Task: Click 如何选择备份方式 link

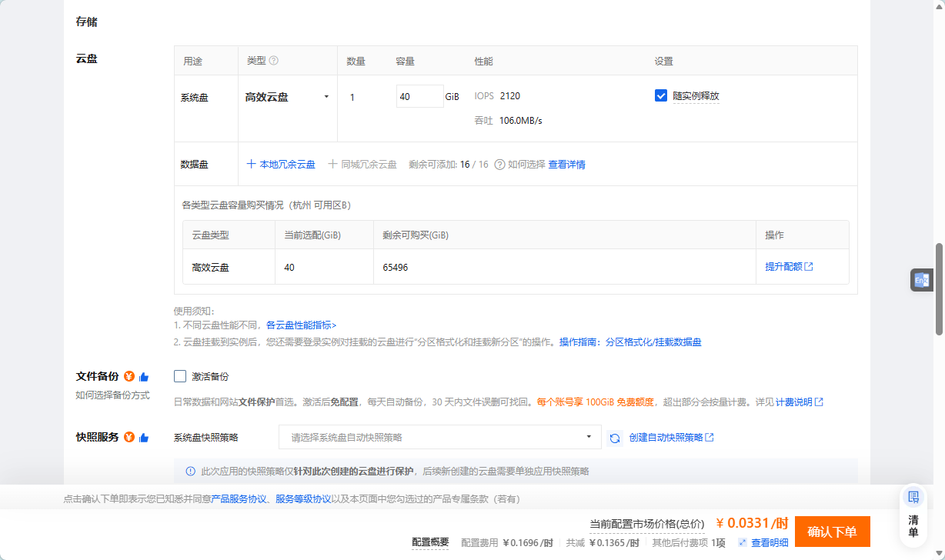Action: pyautogui.click(x=112, y=395)
